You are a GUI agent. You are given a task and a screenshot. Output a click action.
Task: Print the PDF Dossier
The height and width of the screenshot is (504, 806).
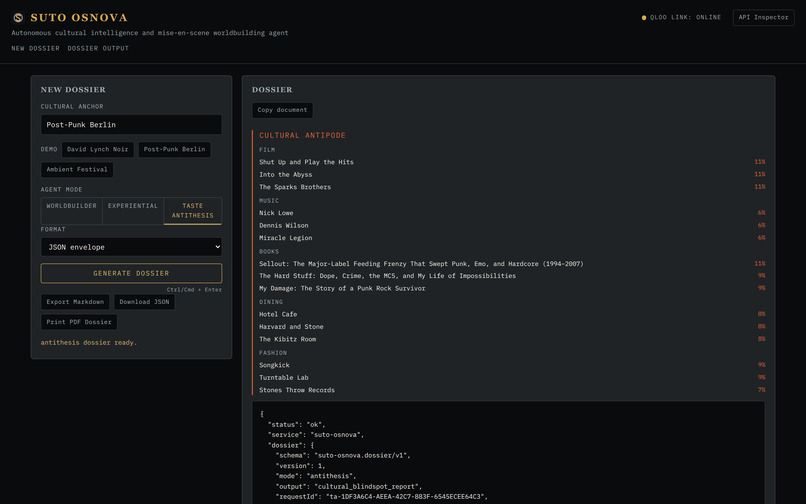[79, 322]
